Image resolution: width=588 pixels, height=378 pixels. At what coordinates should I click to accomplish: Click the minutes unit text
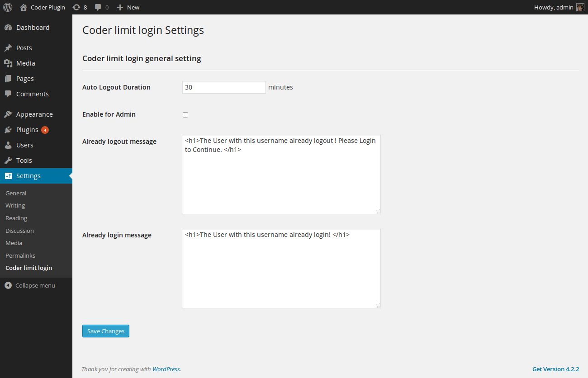(280, 87)
